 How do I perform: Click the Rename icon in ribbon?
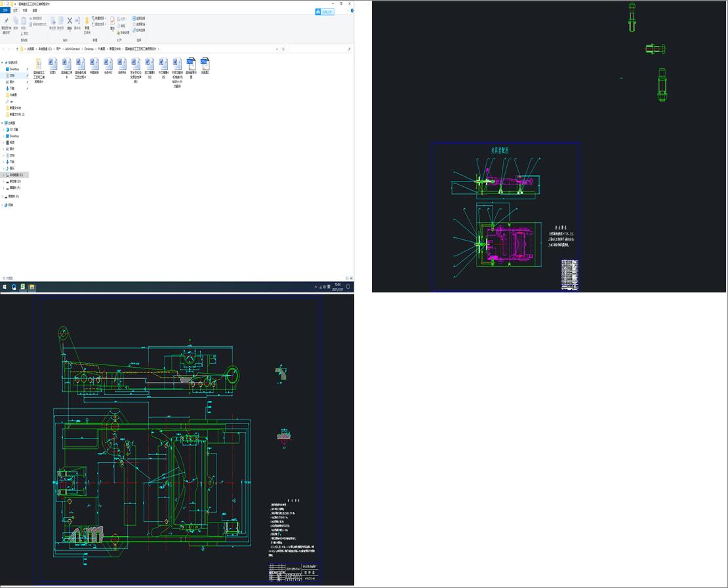[77, 21]
